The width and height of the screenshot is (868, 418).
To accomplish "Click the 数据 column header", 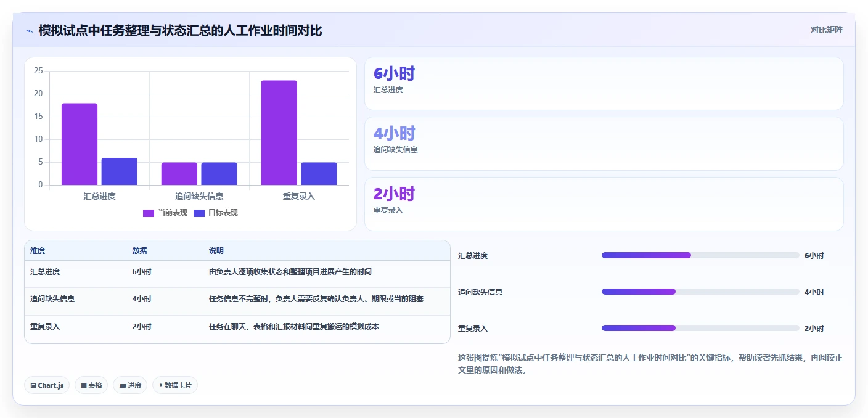I will pos(139,251).
